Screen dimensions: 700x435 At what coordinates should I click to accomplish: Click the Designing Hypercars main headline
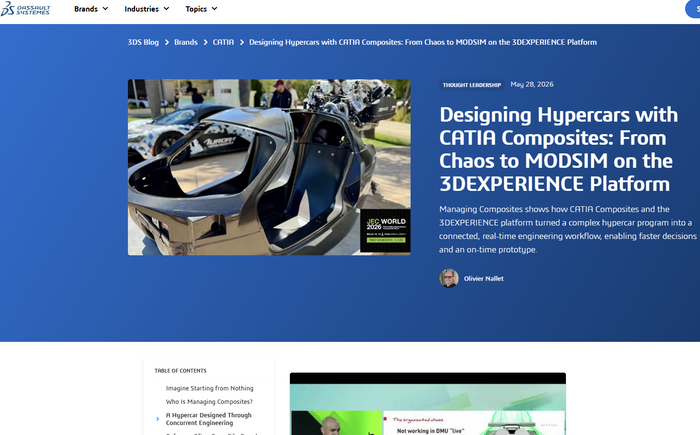[558, 149]
